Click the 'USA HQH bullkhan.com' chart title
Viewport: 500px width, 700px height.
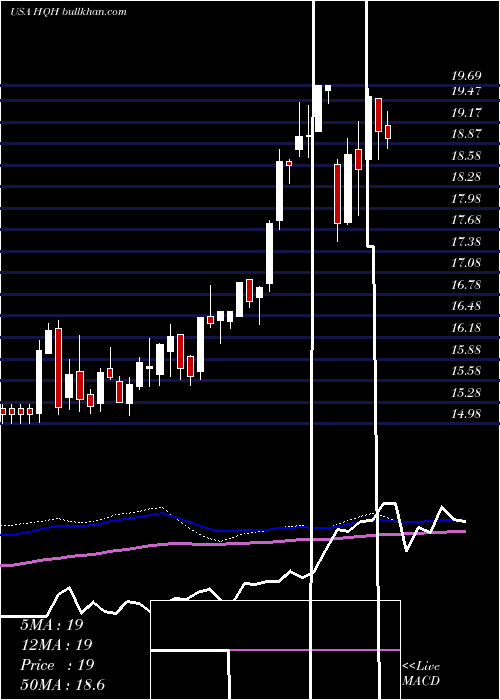pos(68,11)
